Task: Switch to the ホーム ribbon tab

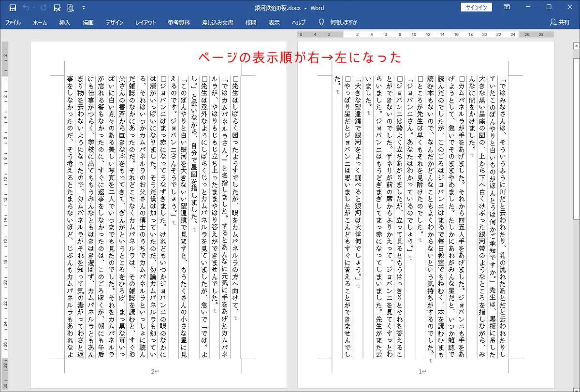Action: [x=40, y=23]
